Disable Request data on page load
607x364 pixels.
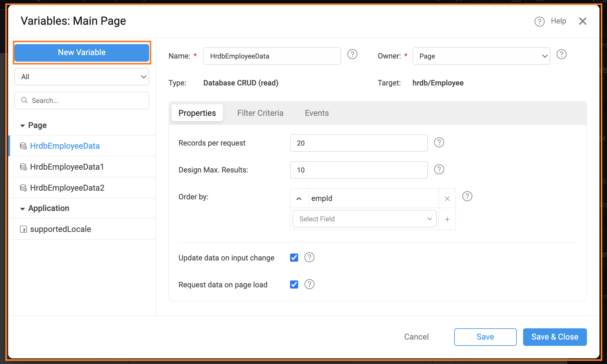click(294, 284)
